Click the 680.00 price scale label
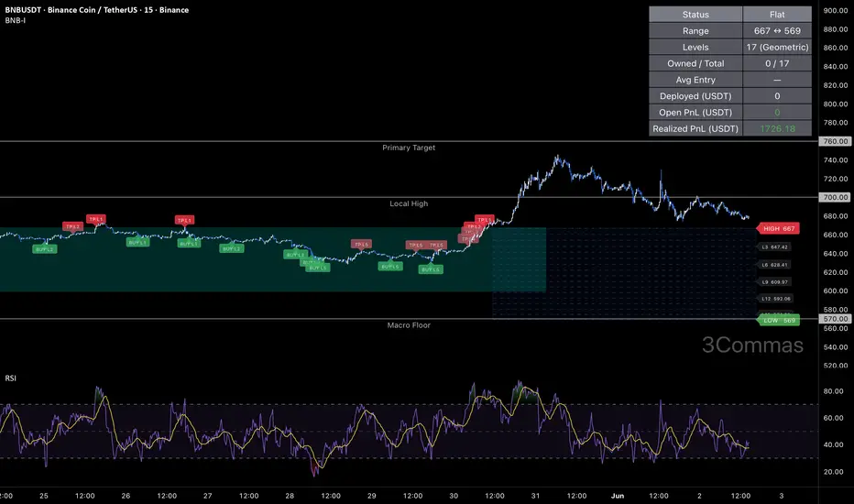Viewport: 854px width, 504px height. click(x=836, y=215)
